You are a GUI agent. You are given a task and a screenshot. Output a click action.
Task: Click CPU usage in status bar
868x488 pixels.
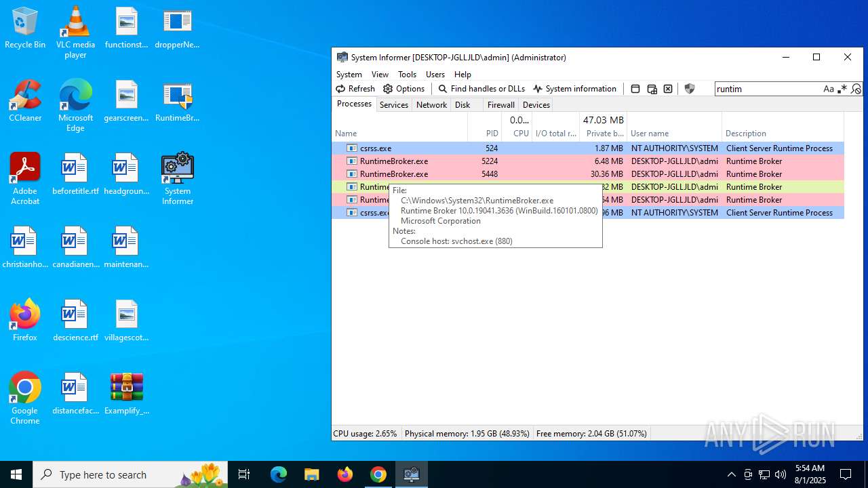(x=365, y=434)
